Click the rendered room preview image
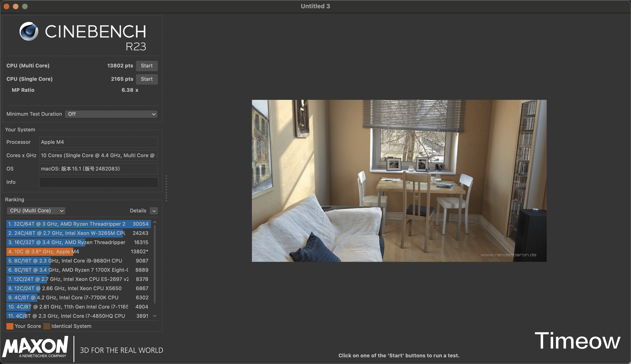This screenshot has width=631, height=364. click(399, 181)
